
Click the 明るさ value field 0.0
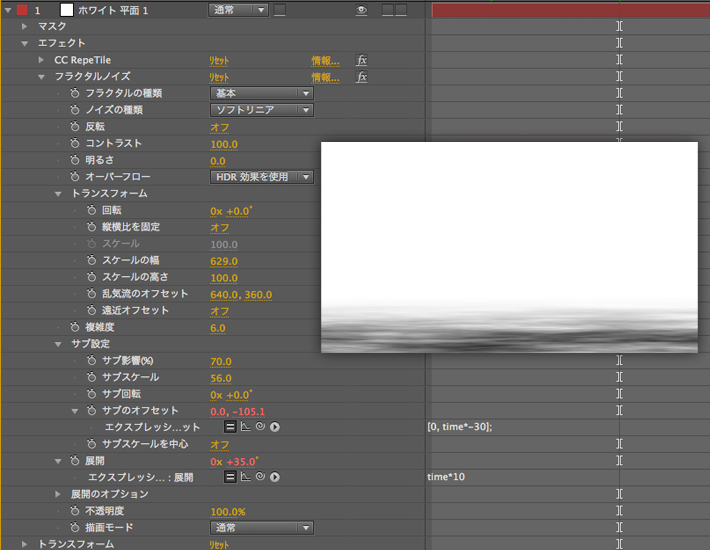pyautogui.click(x=217, y=161)
